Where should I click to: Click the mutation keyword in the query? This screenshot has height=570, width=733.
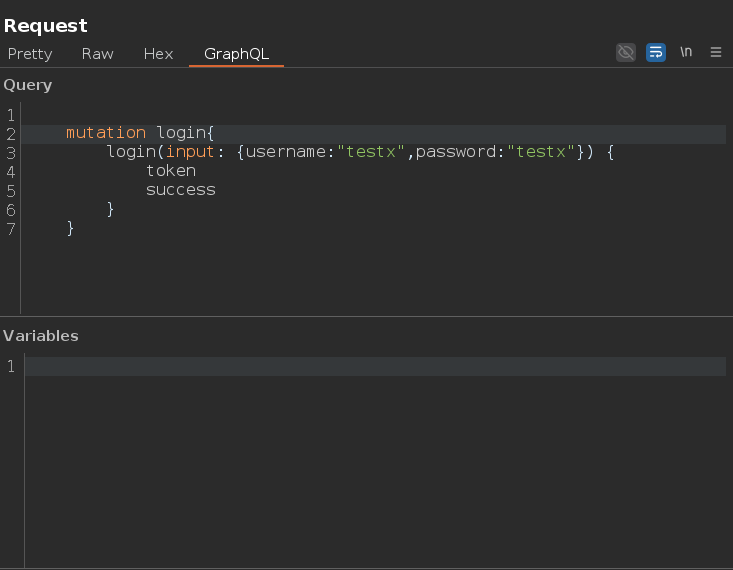click(106, 133)
